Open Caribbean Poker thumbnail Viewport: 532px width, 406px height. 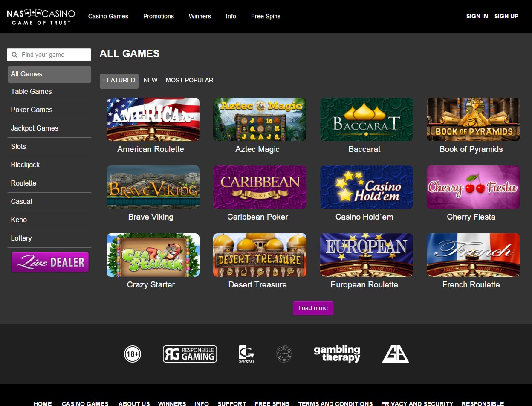tap(260, 187)
